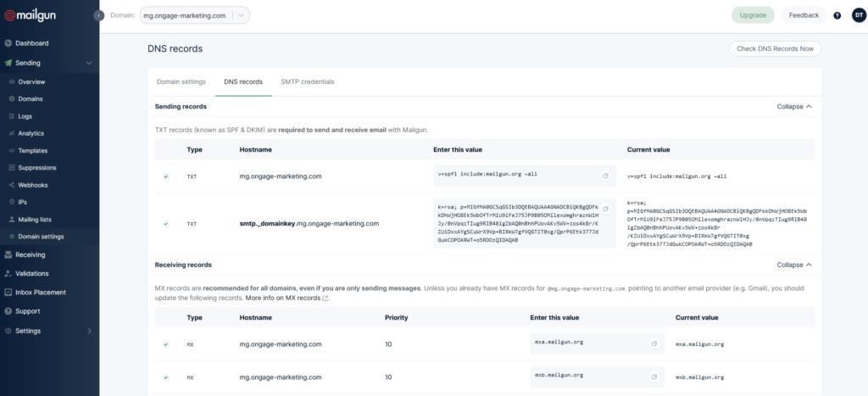This screenshot has width=868, height=396.
Task: Click the Mailgun logo
Action: tap(30, 15)
